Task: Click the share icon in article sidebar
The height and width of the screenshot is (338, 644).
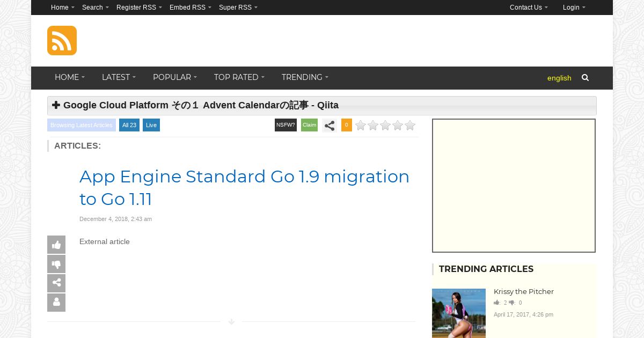Action: coord(56,283)
